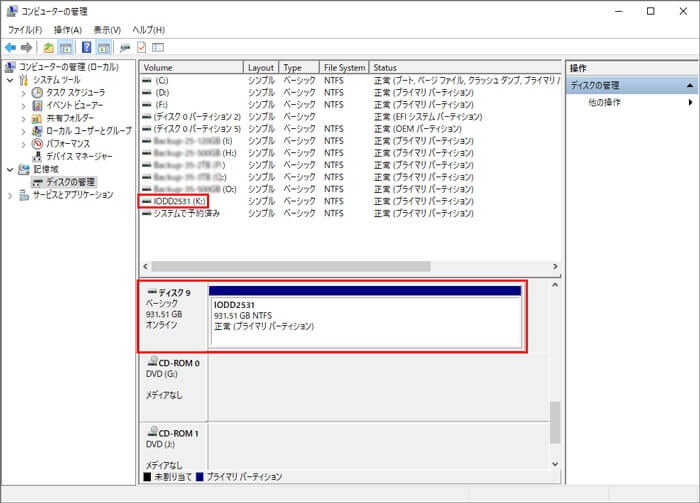Collapse the システム ツール tree node
The image size is (700, 503).
point(10,80)
